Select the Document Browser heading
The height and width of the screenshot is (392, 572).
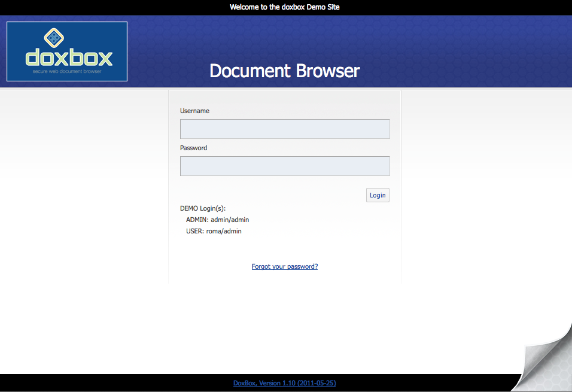[x=284, y=71]
